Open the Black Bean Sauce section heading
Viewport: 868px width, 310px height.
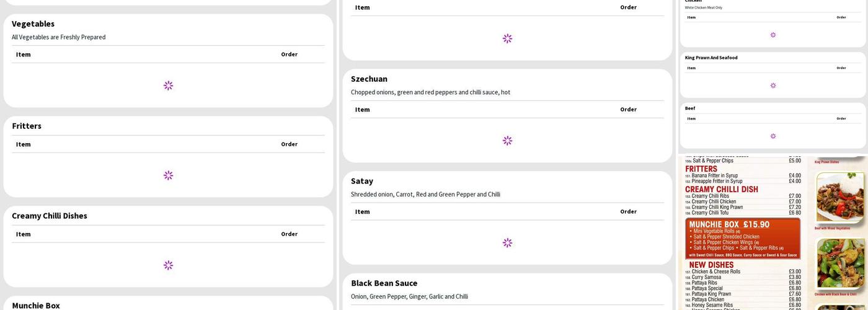pyautogui.click(x=384, y=283)
